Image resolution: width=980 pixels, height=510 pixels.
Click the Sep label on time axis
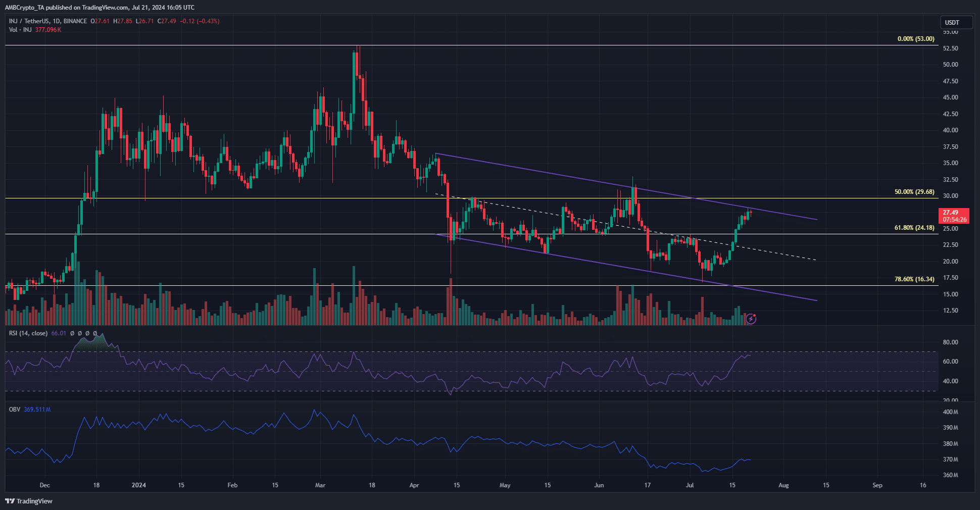(877, 485)
